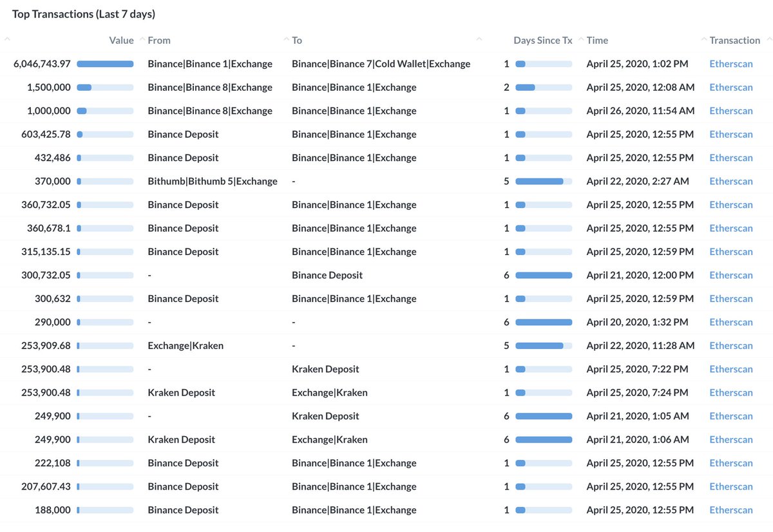Screen dimensions: 773x532
Task: Select the 'April 26, 2020, 11:54 AM' time cell
Action: click(640, 111)
